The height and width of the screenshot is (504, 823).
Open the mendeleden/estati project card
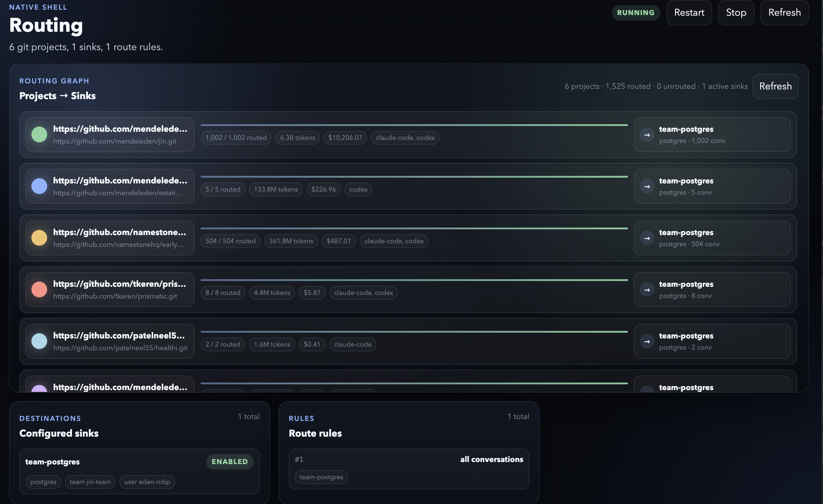pos(110,186)
